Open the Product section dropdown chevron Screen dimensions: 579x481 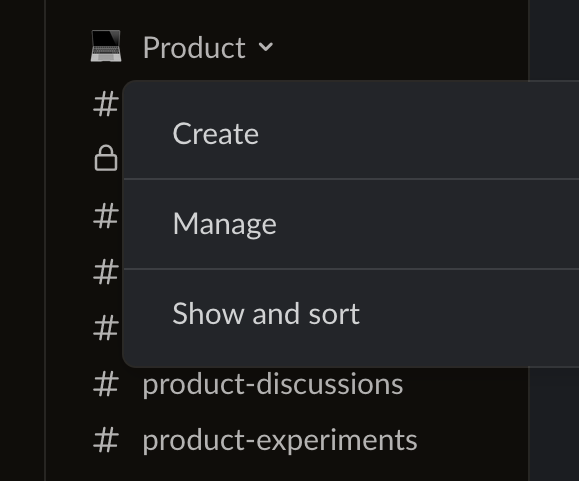coord(266,47)
